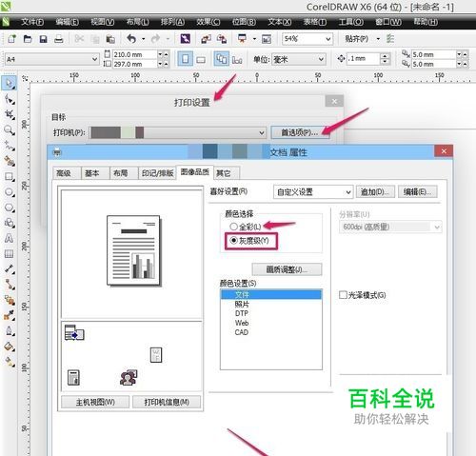The width and height of the screenshot is (476, 456).
Task: Click the New document icon
Action: (12, 39)
